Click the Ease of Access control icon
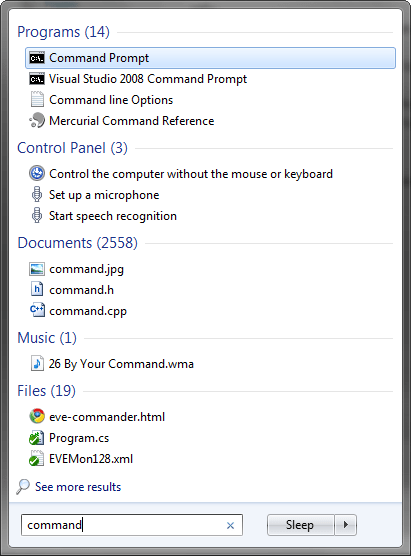Viewport: 411px width, 556px height. (x=37, y=173)
